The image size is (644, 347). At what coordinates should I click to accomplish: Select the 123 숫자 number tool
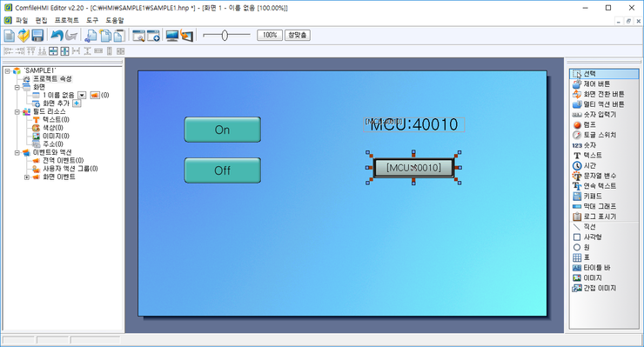pyautogui.click(x=604, y=145)
